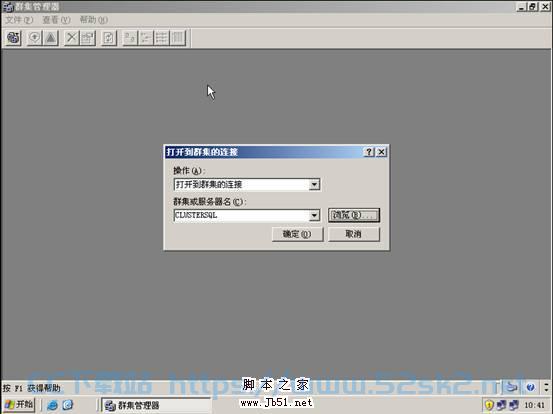Image resolution: width=553 pixels, height=414 pixels.
Task: Open the 帮助 menu
Action: pos(93,20)
